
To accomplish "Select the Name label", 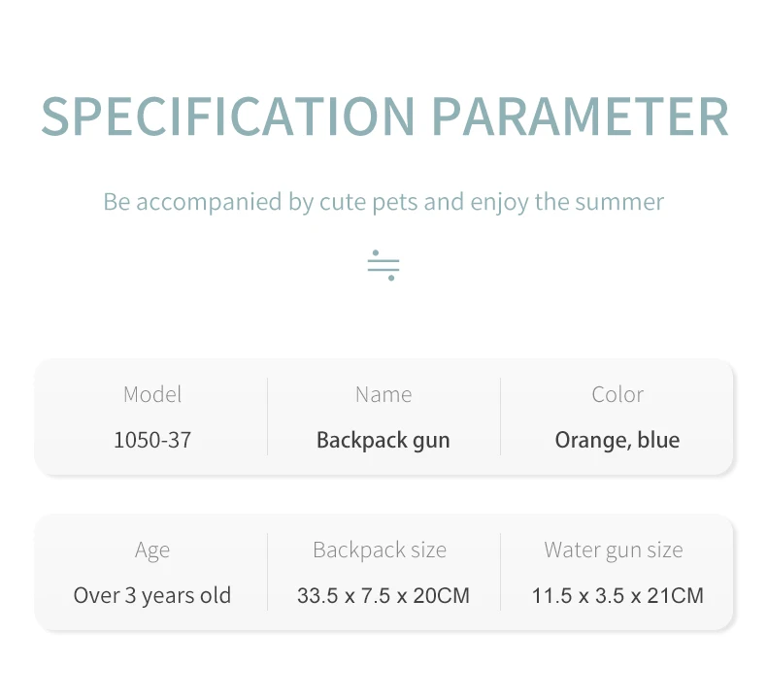I will 383,394.
